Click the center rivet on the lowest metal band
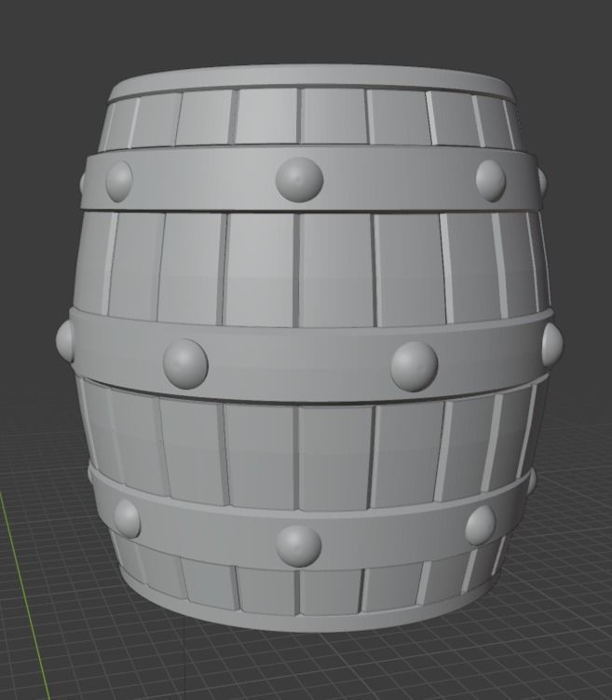 click(x=298, y=546)
